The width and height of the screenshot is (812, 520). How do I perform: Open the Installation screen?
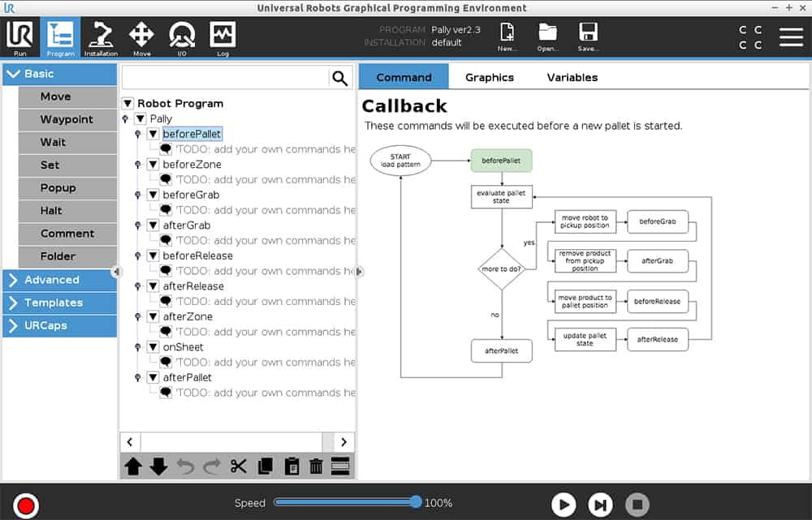tap(101, 37)
